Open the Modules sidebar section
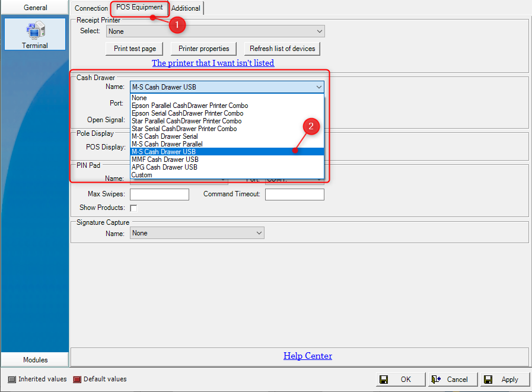This screenshot has height=392, width=532. (x=35, y=360)
